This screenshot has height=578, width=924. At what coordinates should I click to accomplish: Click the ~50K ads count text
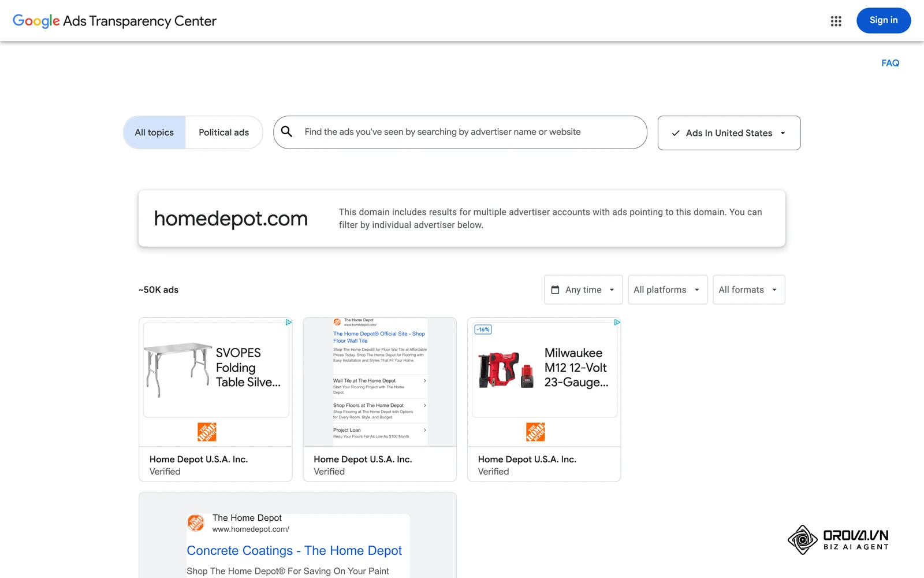158,290
